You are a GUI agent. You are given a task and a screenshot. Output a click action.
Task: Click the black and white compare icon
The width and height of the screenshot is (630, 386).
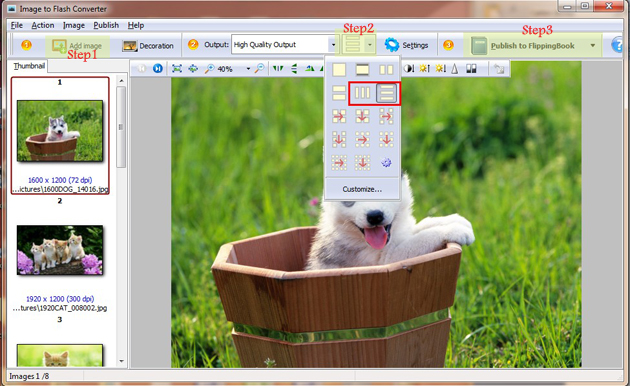tap(471, 69)
